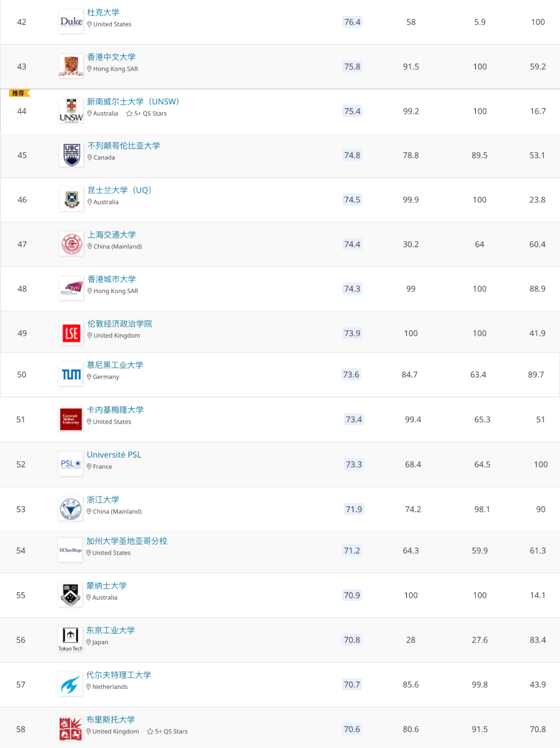Click the red LSE logo
This screenshot has width=560, height=748.
[72, 333]
